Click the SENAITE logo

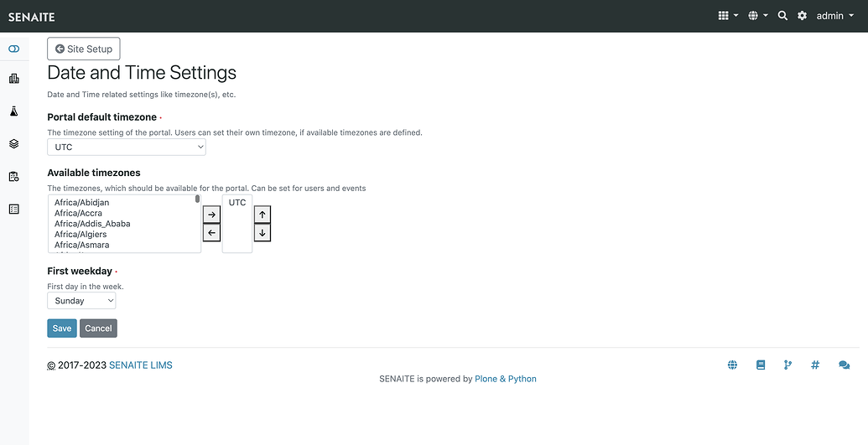(32, 17)
